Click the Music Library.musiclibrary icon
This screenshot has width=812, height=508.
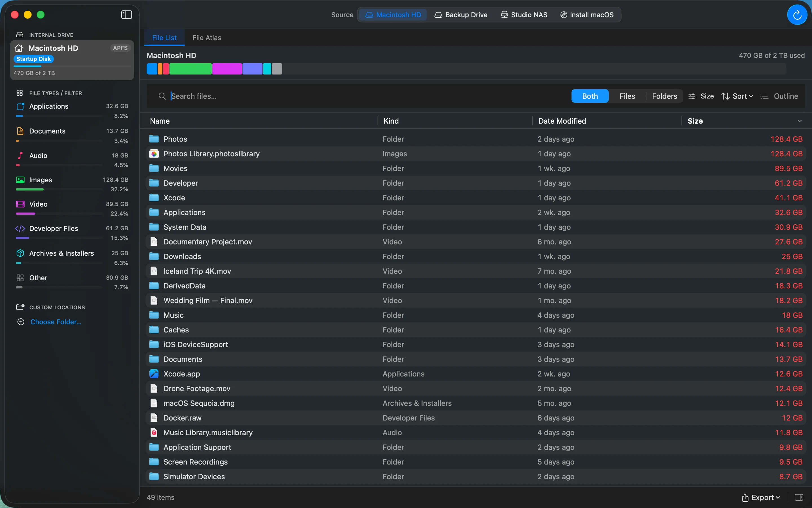[154, 432]
